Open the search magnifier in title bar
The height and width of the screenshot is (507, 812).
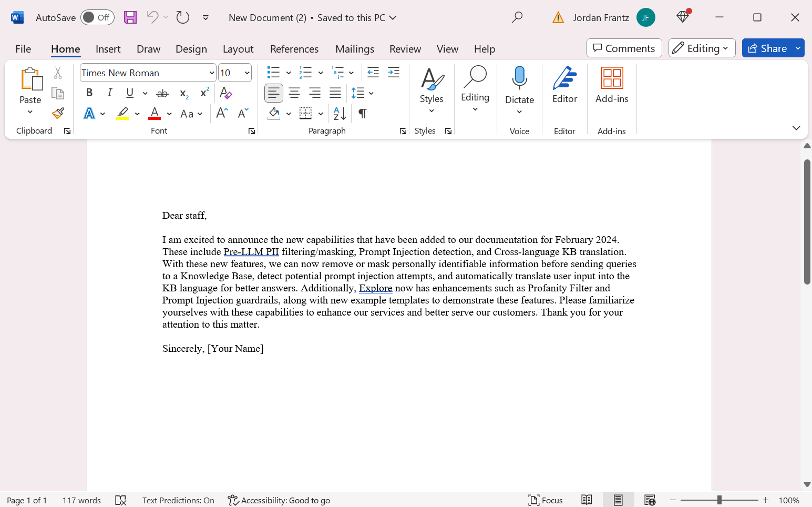[517, 17]
